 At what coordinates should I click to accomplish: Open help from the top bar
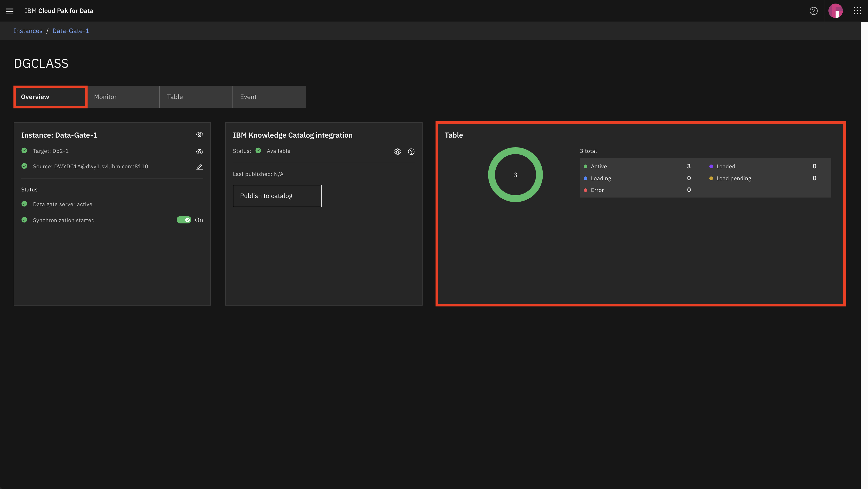tap(813, 10)
